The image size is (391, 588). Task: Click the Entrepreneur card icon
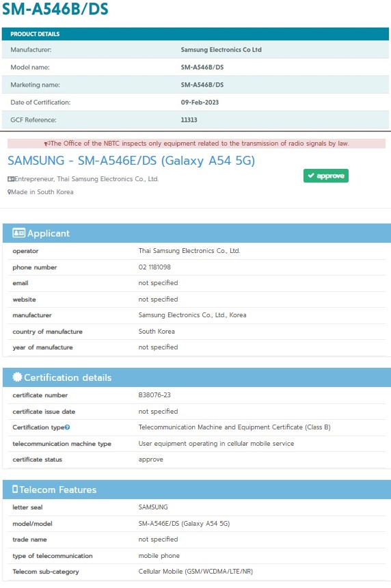click(x=11, y=179)
